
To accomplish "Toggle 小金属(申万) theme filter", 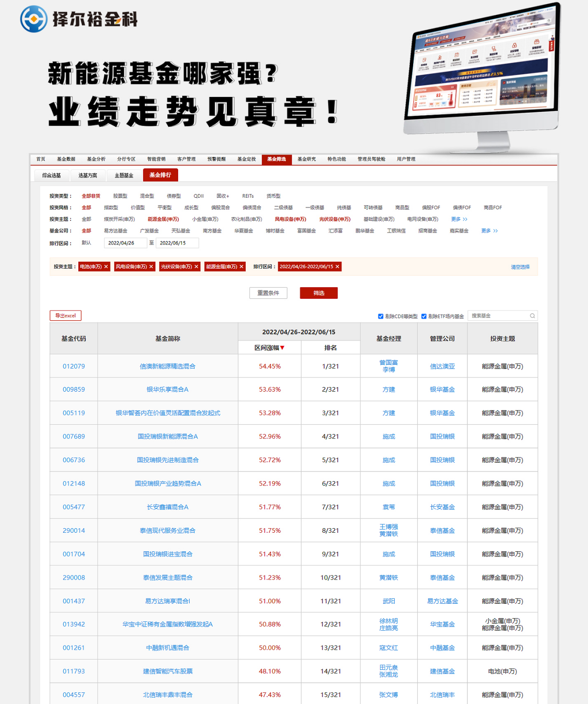I will (x=205, y=219).
